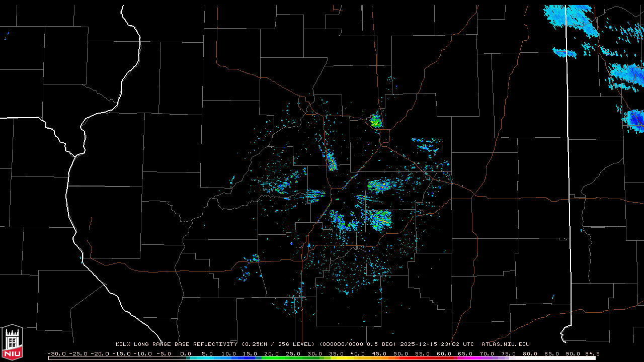Screen dimensions: 644x362
Task: Click the 0.0 label on reflectivity scale
Action: tap(186, 353)
